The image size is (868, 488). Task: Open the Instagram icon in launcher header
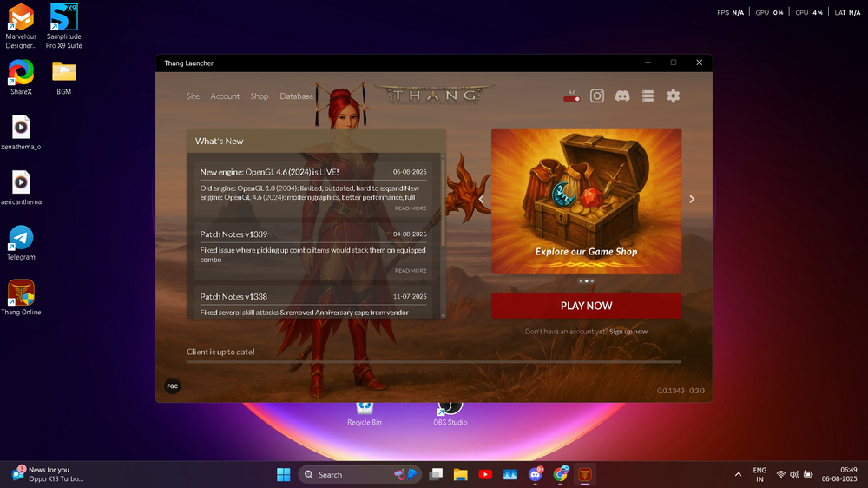[597, 96]
